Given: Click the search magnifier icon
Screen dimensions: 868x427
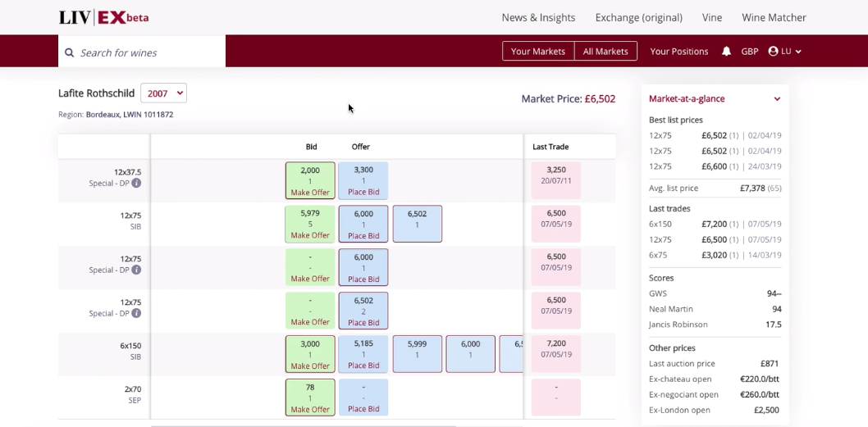Looking at the screenshot, I should [x=69, y=52].
